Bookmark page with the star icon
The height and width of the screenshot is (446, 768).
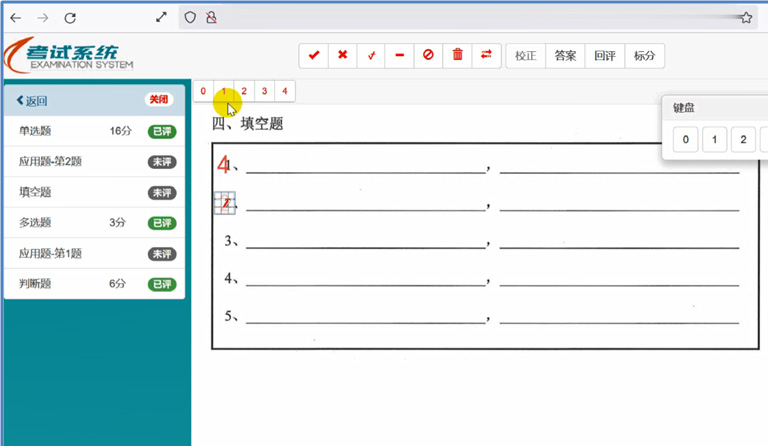click(746, 17)
